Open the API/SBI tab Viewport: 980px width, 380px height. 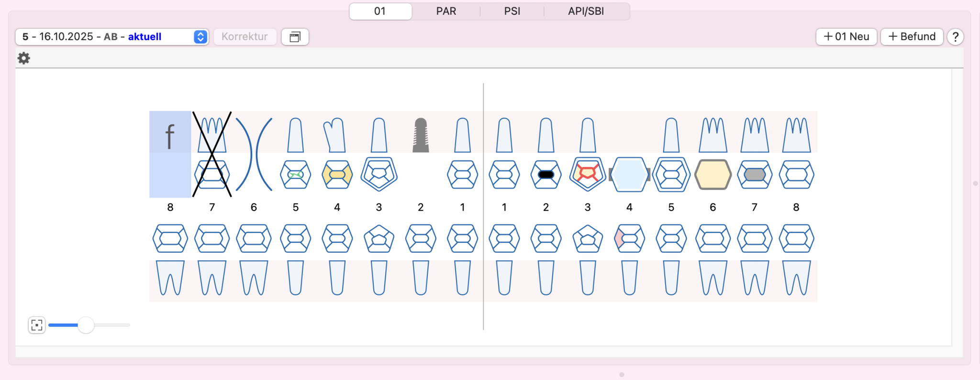tap(586, 11)
